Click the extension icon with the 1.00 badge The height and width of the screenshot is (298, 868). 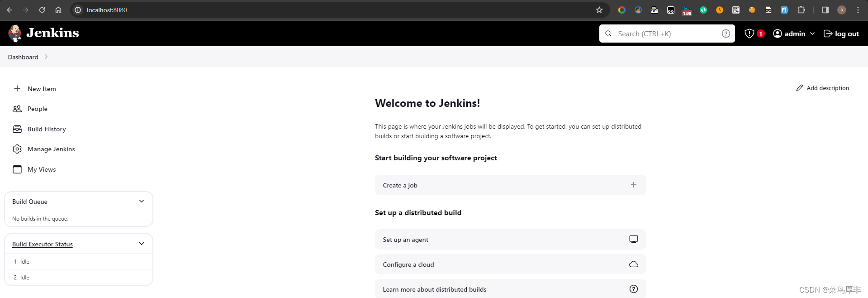[x=687, y=11]
